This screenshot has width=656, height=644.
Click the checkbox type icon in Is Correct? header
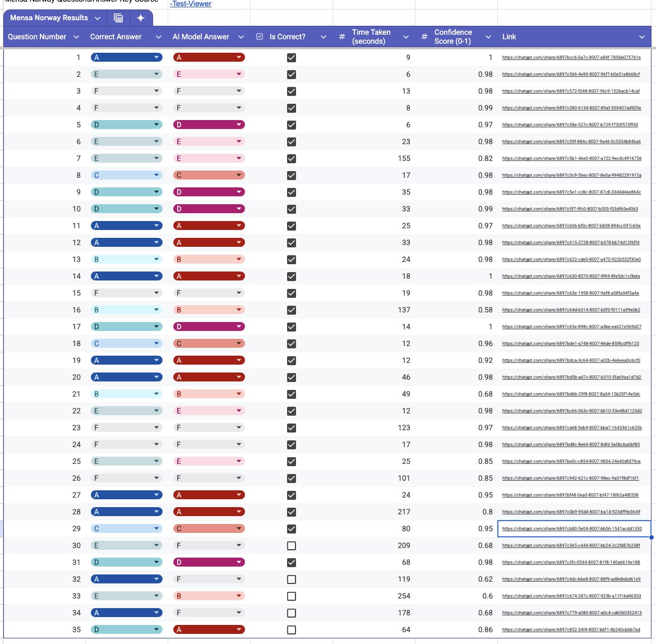260,36
